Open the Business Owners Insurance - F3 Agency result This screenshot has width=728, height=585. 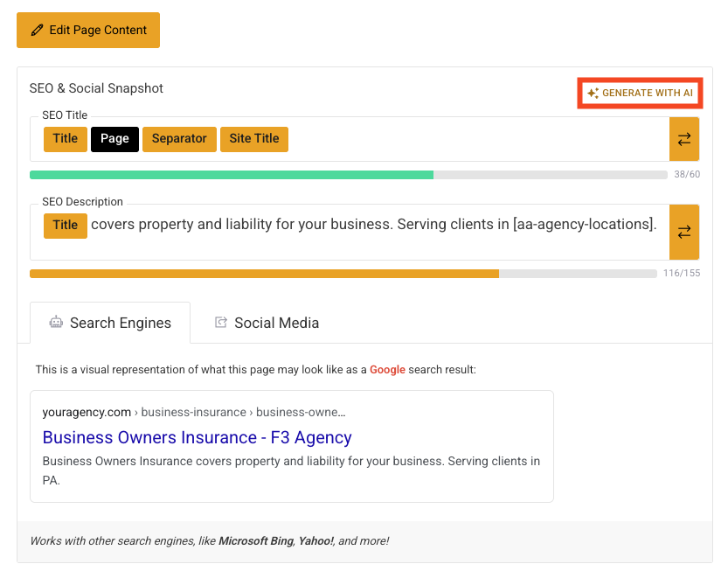197,437
